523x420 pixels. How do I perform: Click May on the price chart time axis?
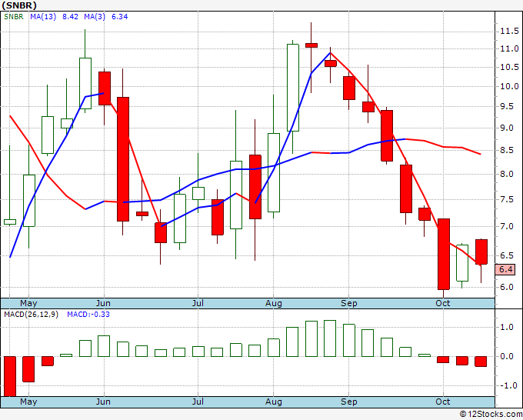pos(28,303)
